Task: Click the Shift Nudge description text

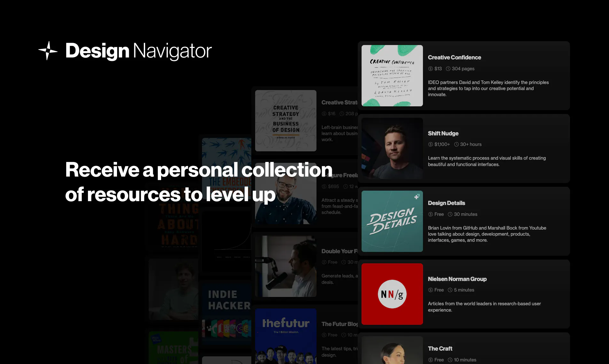Action: click(x=487, y=161)
